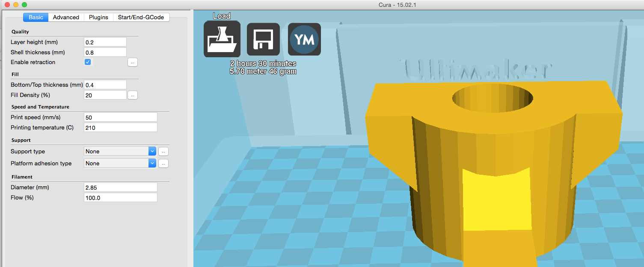Viewport: 644px width, 267px height.
Task: Open Support type extra settings button
Action: pyautogui.click(x=163, y=151)
